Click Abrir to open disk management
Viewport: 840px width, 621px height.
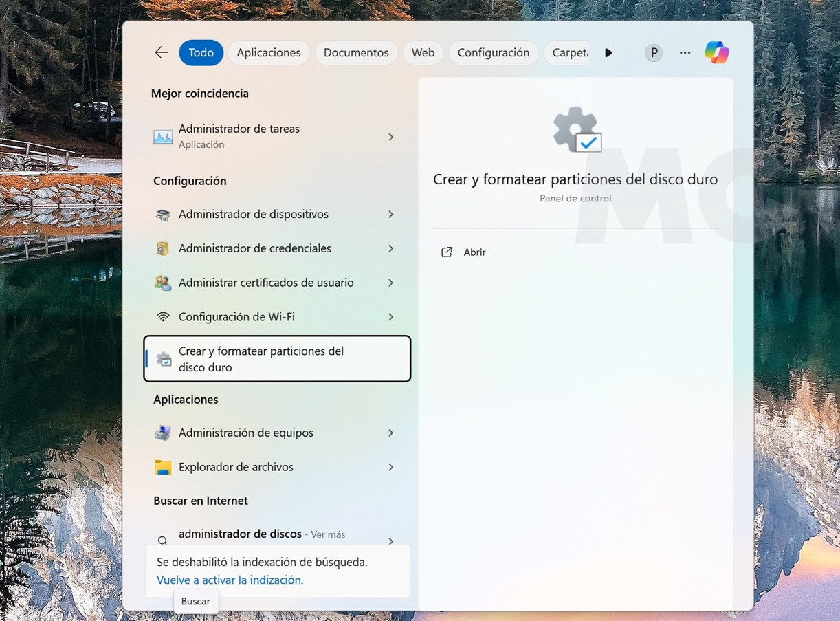click(x=474, y=252)
